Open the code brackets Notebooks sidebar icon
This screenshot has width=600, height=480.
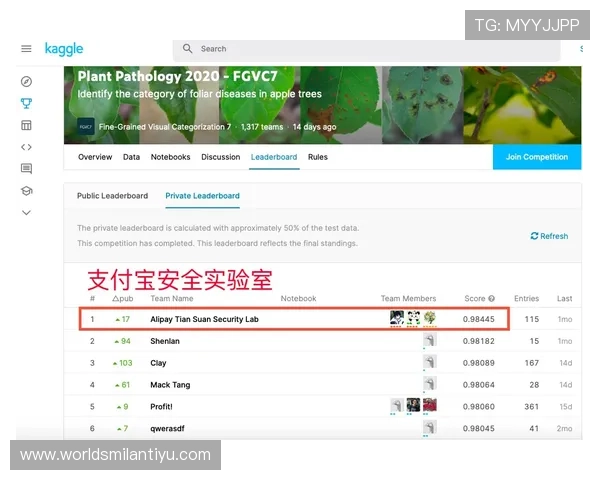tap(26, 147)
